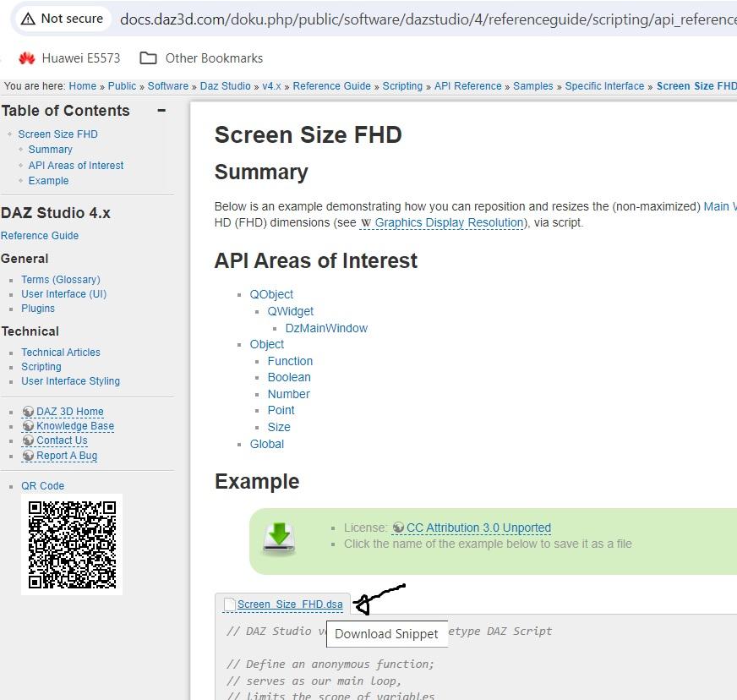Go to Public in breadcrumb
The image size is (737, 700).
[123, 86]
